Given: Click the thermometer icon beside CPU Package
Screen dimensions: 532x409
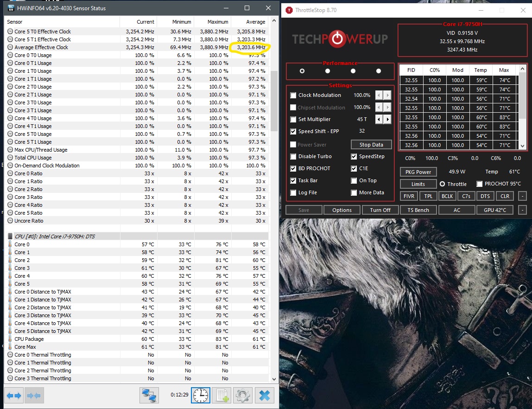Looking at the screenshot, I should pos(10,339).
